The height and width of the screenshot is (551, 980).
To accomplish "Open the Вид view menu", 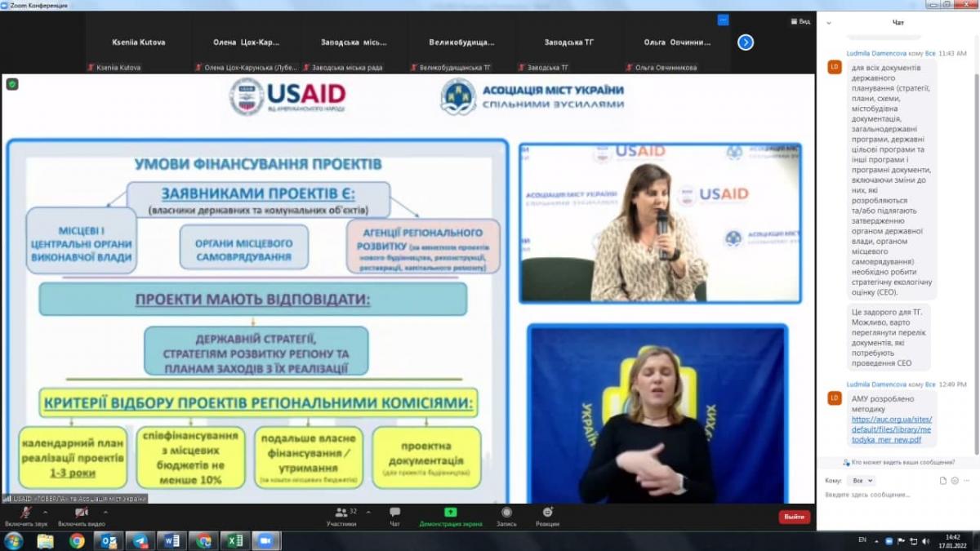I will click(x=800, y=22).
